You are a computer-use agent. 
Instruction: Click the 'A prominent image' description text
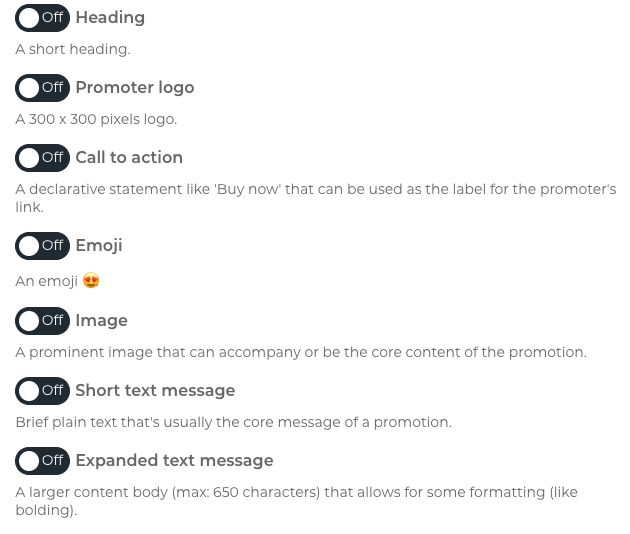click(x=301, y=352)
